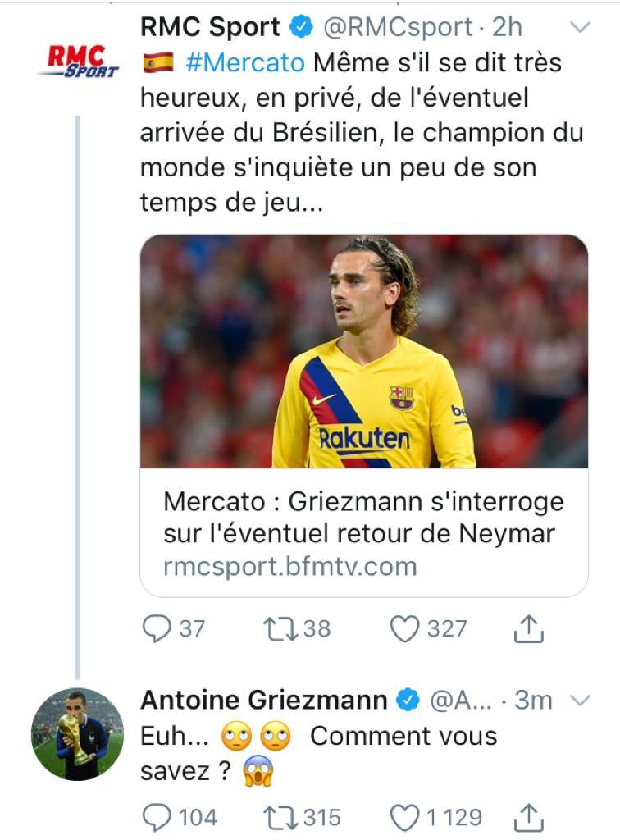
Task: Reply to Antoine Griezmann's tweet
Action: [157, 818]
